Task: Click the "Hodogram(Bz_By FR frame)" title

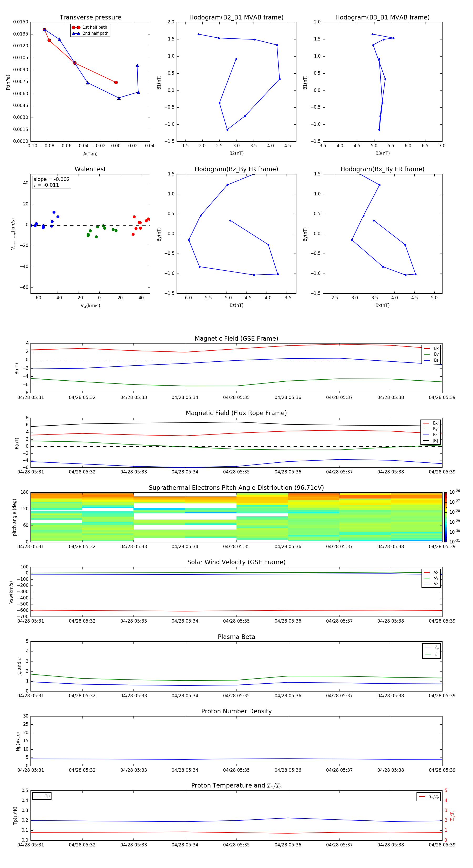Action: click(x=236, y=169)
